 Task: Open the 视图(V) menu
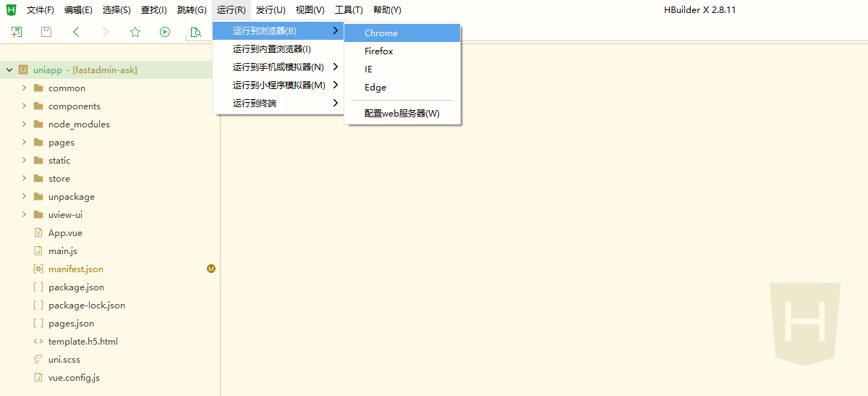pos(310,10)
